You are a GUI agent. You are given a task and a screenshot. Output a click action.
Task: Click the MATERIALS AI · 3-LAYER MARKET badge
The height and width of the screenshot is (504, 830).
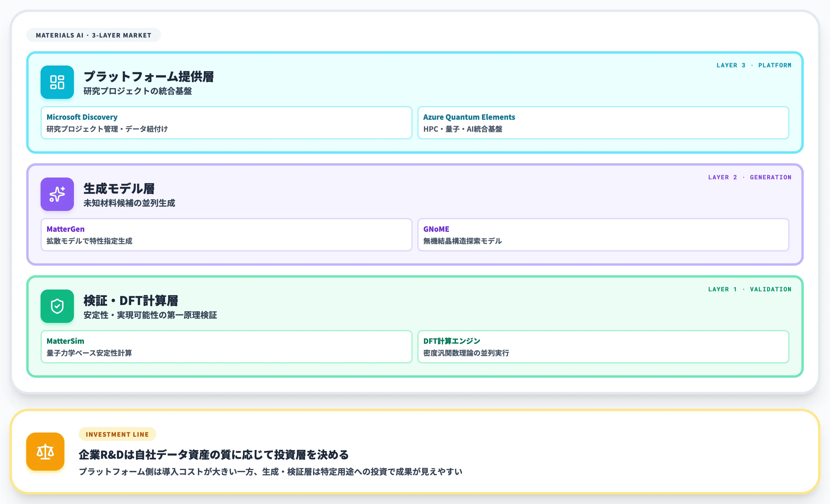point(94,35)
